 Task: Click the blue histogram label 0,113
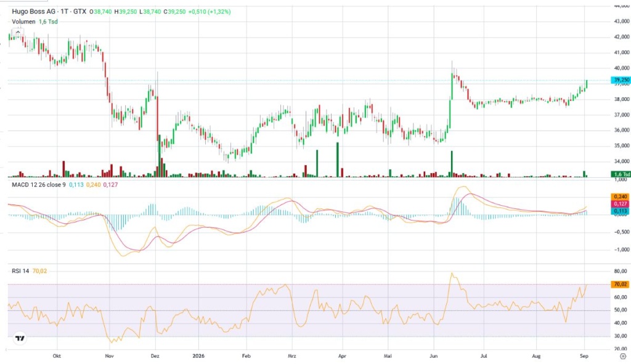[620, 211]
